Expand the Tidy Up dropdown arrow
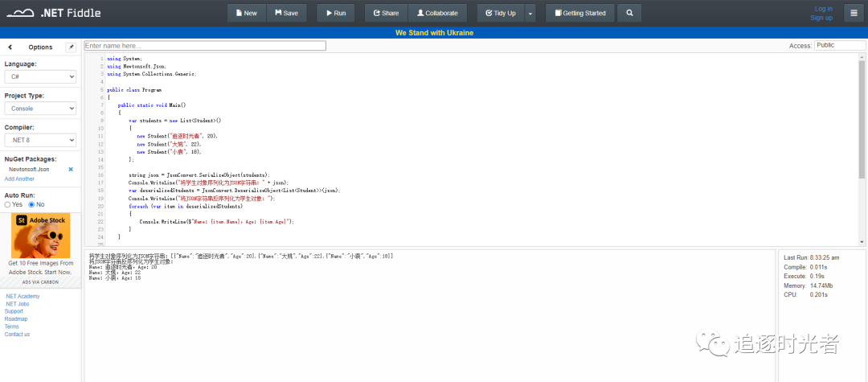The width and height of the screenshot is (868, 382). [x=530, y=13]
